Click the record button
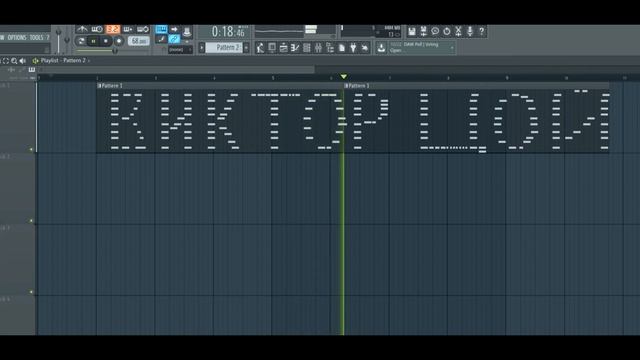The image size is (640, 360). 119,41
